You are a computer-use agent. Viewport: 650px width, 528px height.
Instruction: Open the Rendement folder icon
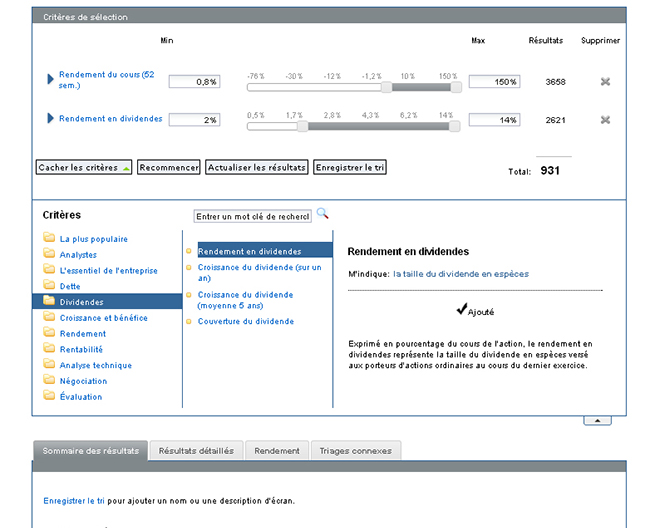pos(49,332)
